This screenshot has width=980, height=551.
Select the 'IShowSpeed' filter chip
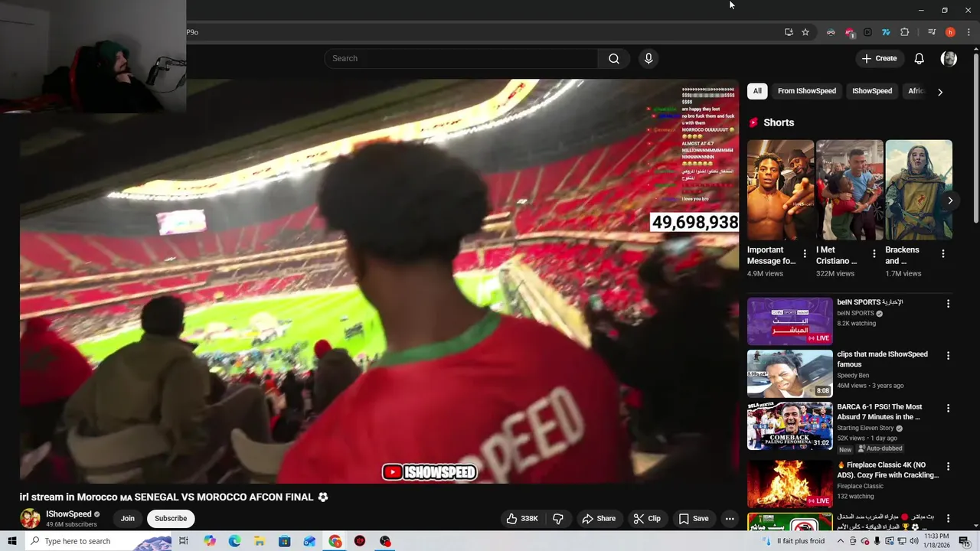pos(872,91)
